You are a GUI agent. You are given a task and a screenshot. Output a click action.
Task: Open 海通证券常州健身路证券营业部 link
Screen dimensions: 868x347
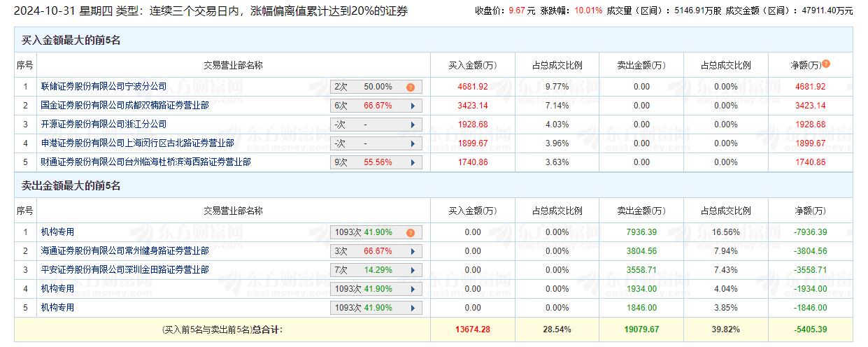click(x=124, y=251)
